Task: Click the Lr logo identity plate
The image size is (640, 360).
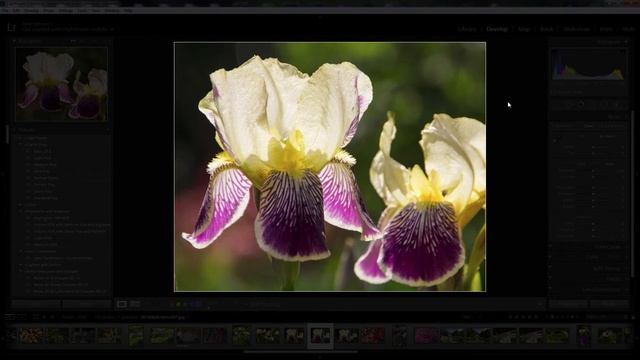Action: (x=11, y=28)
